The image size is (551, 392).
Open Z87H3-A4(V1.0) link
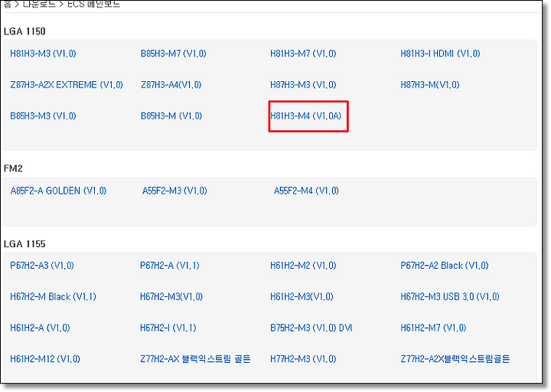point(171,85)
